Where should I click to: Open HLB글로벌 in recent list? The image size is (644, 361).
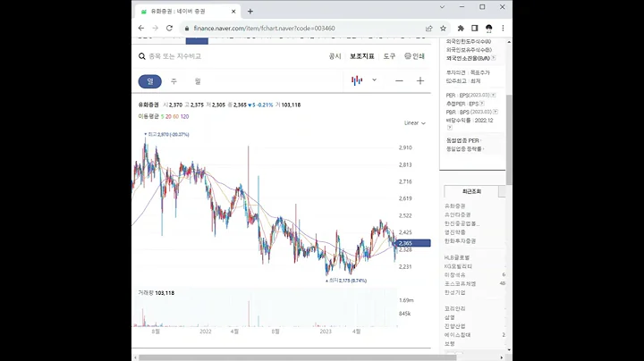click(457, 257)
